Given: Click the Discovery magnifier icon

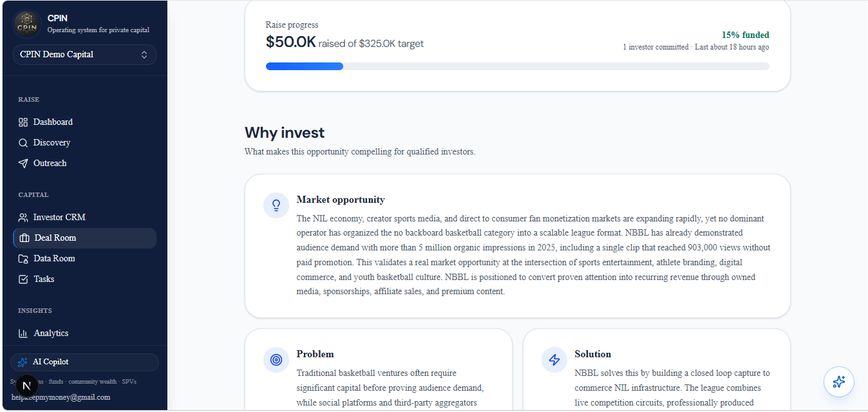Looking at the screenshot, I should (x=23, y=143).
